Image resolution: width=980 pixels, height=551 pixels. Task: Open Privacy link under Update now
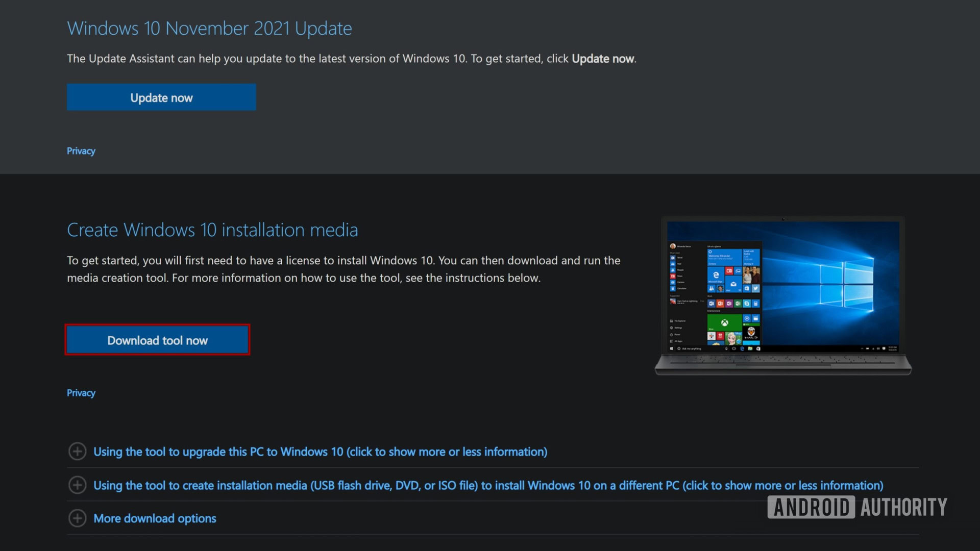click(x=81, y=151)
